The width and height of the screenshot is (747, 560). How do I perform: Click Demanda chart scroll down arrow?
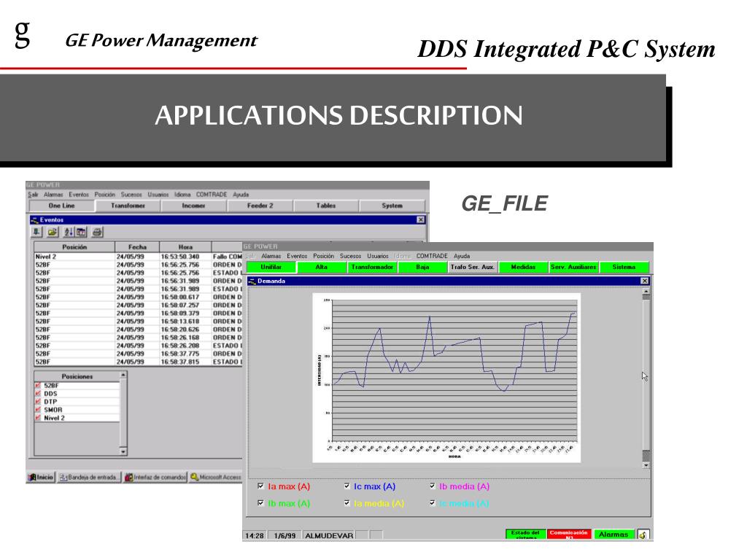pyautogui.click(x=646, y=465)
